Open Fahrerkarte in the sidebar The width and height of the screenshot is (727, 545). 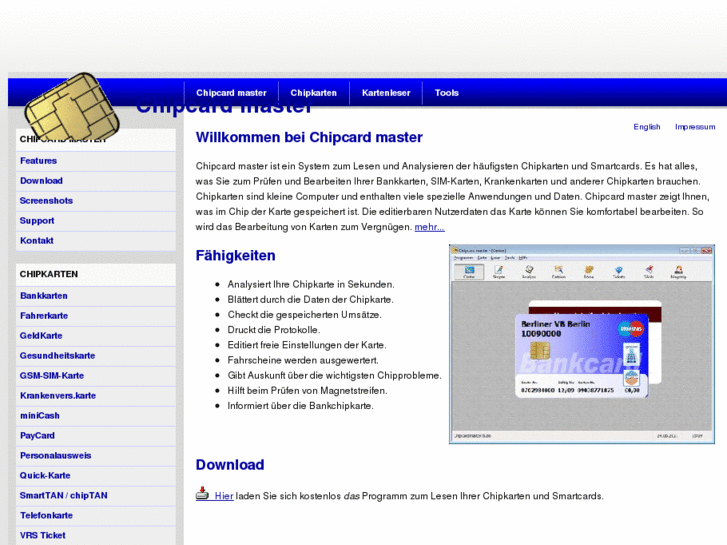pos(96,316)
